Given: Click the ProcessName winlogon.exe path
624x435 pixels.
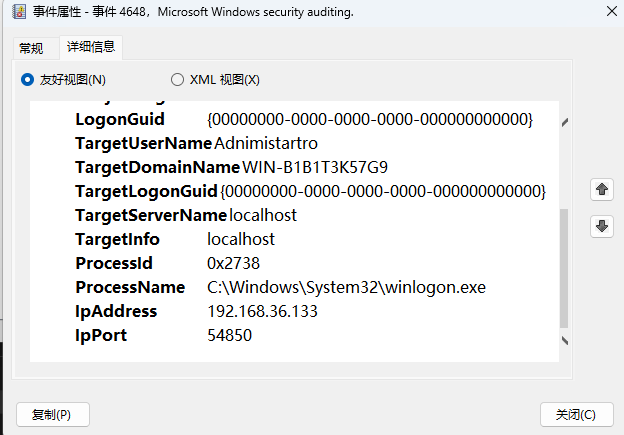Looking at the screenshot, I should coord(346,287).
